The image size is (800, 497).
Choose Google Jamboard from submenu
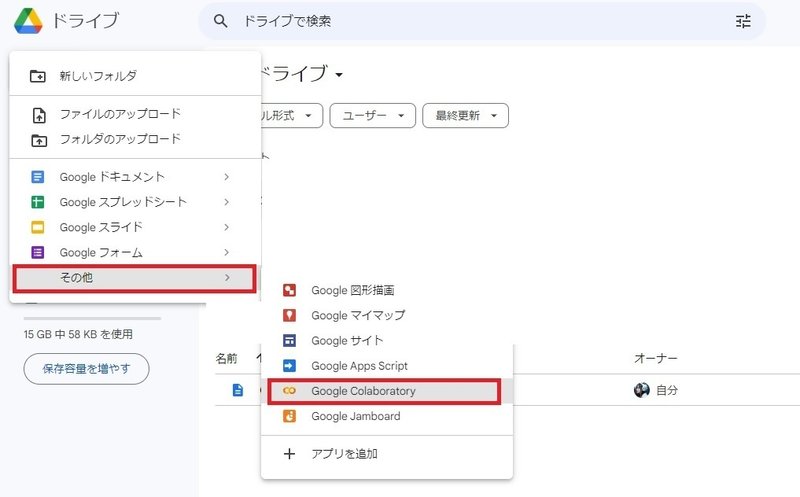[x=387, y=416]
